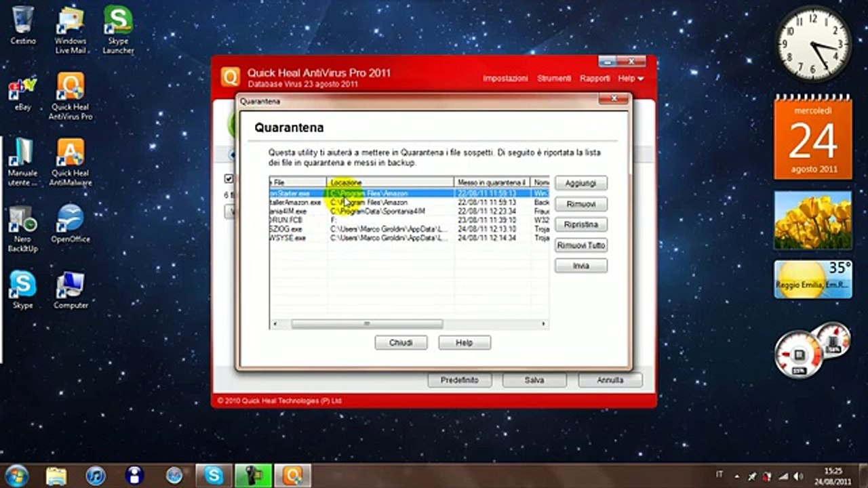The image size is (868, 488).
Task: Open Windows Explorer from the taskbar
Action: click(57, 476)
